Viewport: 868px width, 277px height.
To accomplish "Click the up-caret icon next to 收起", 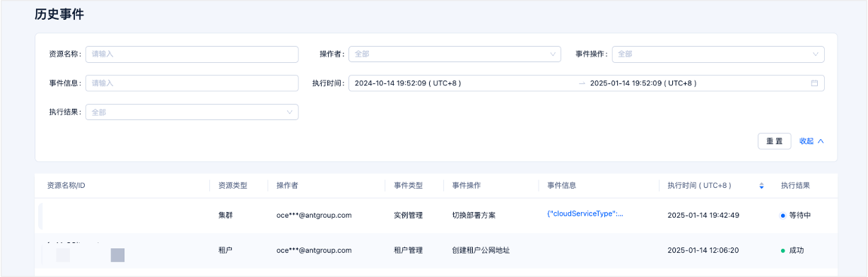I will (821, 141).
